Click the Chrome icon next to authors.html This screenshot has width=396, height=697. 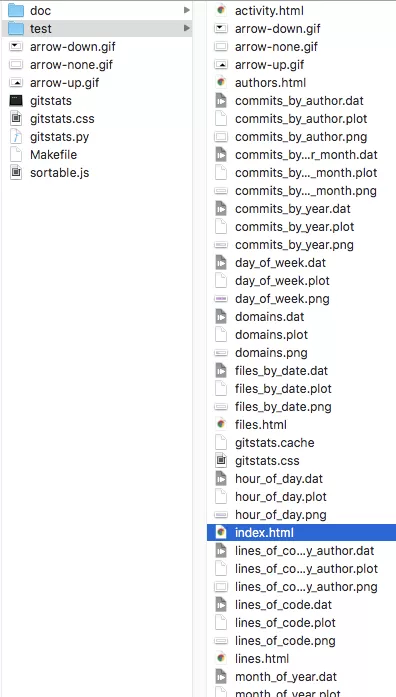click(x=221, y=83)
